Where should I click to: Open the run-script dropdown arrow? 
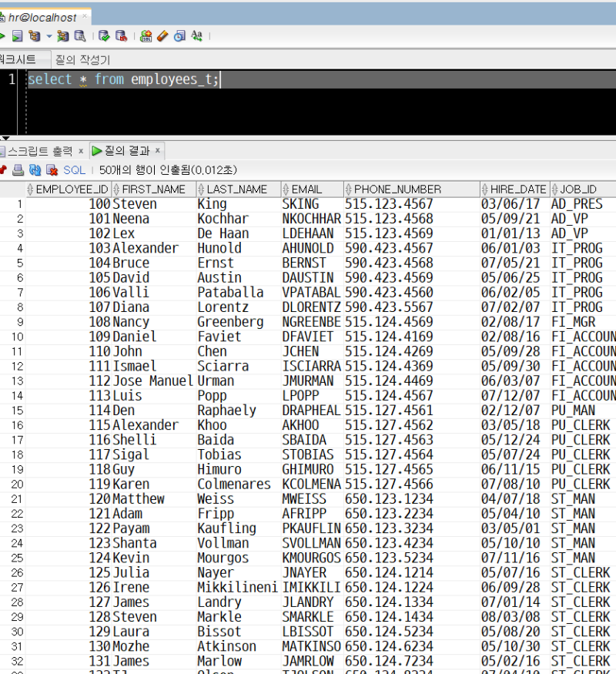pyautogui.click(x=49, y=35)
